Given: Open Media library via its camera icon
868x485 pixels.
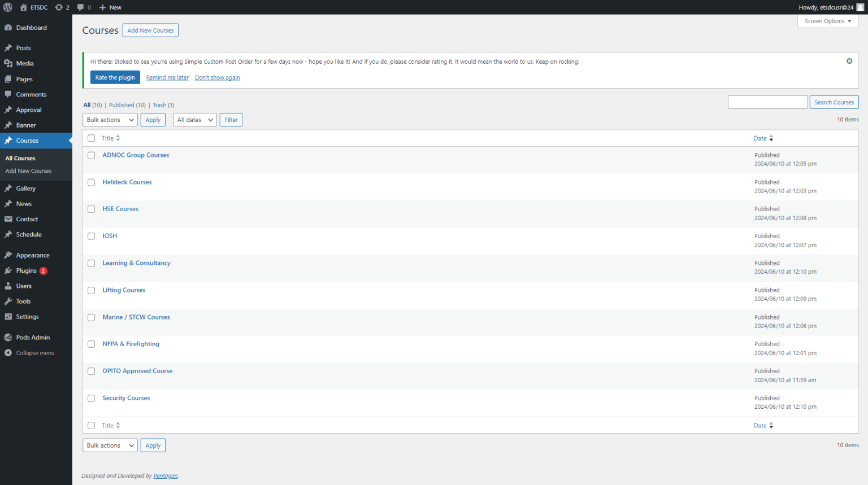Looking at the screenshot, I should (x=8, y=63).
